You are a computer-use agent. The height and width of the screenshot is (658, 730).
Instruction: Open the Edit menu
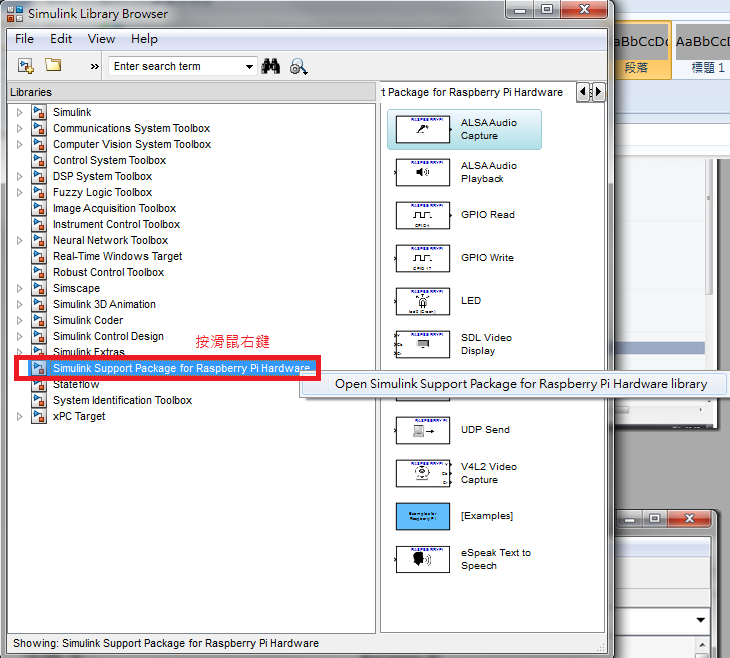coord(61,39)
